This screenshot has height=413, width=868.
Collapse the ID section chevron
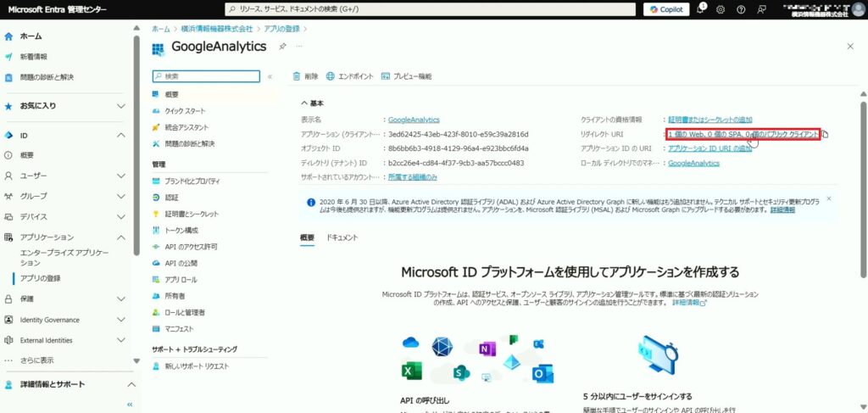121,135
